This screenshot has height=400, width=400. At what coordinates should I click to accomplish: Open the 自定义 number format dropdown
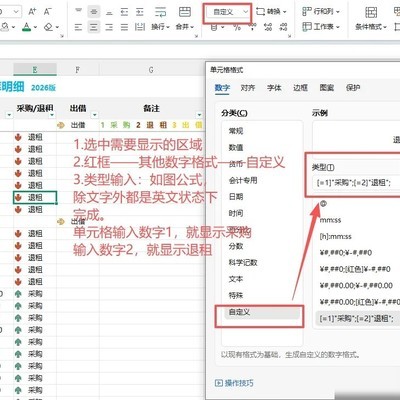coord(227,12)
